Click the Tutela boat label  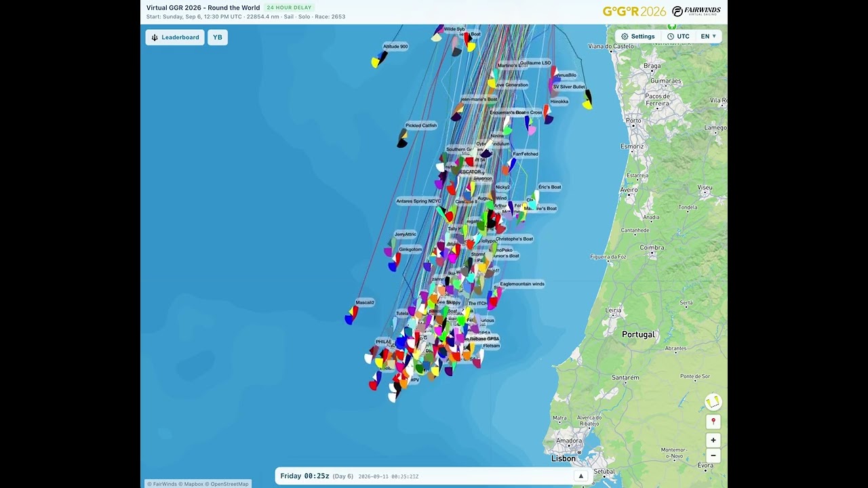tap(403, 314)
